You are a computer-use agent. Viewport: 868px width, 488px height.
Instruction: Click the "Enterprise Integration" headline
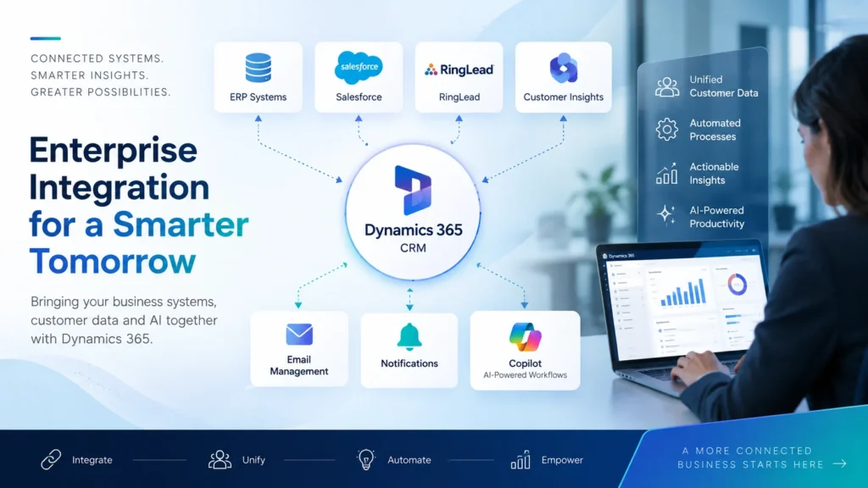coord(119,169)
